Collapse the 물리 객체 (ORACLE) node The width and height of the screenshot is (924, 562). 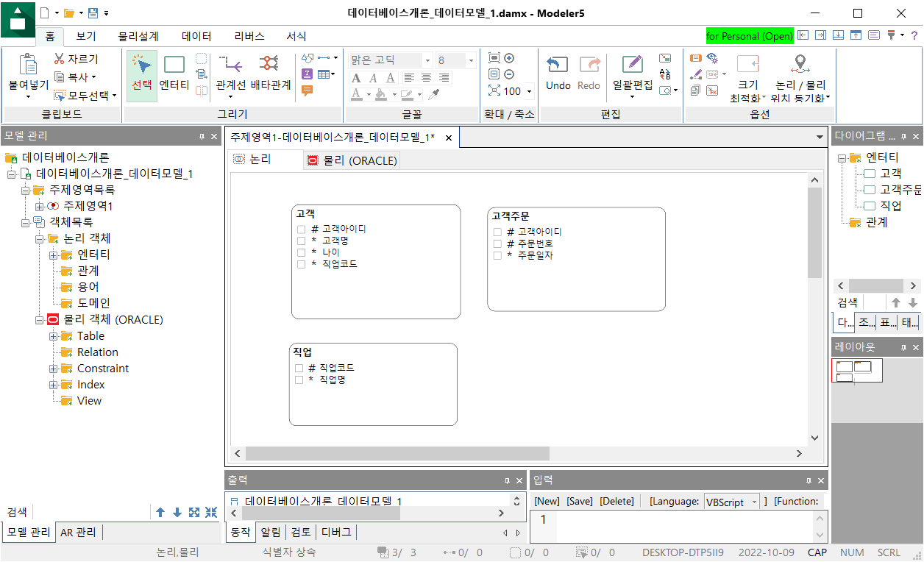39,320
